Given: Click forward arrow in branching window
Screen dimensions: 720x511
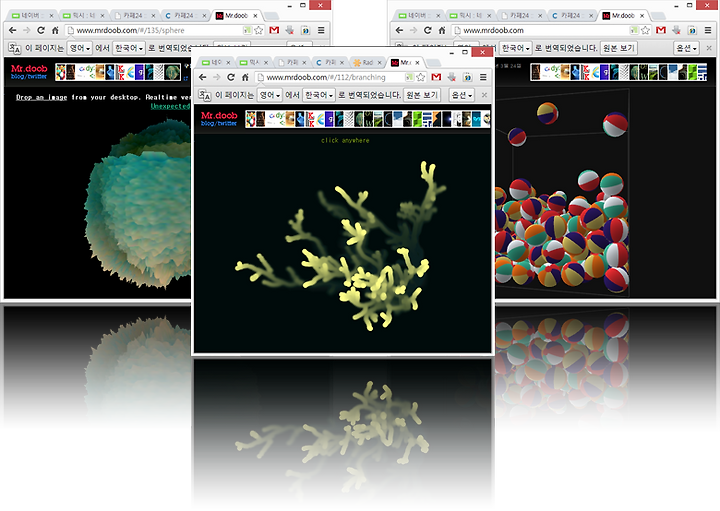Looking at the screenshot, I should pos(217,77).
